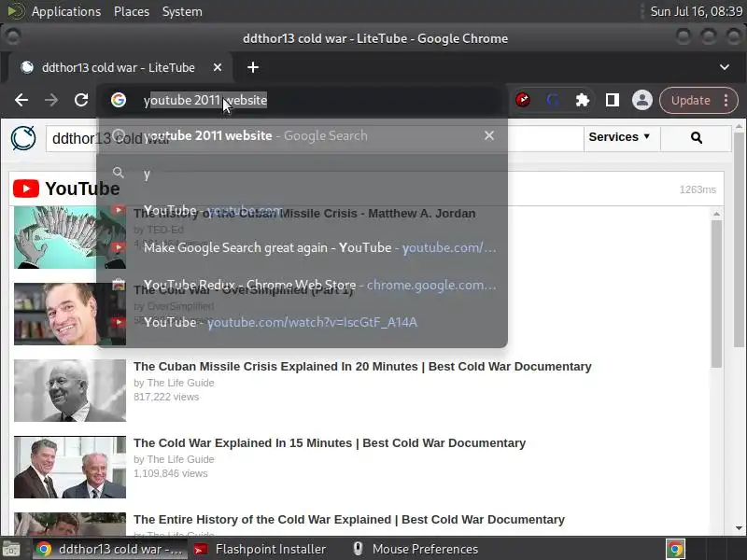Open the Applications menu
Screen dimensions: 747x560
point(66,11)
